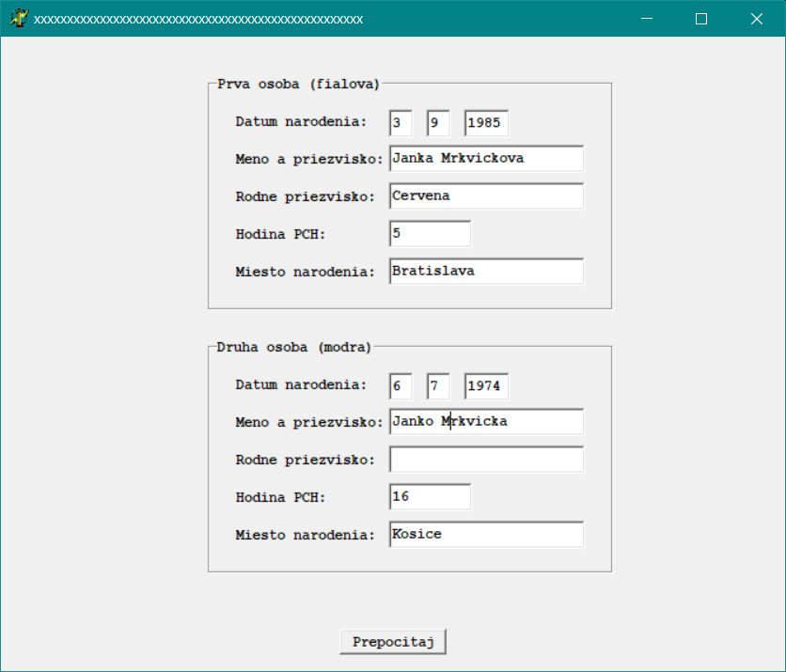Click the Prepocitaj button

pos(393,642)
